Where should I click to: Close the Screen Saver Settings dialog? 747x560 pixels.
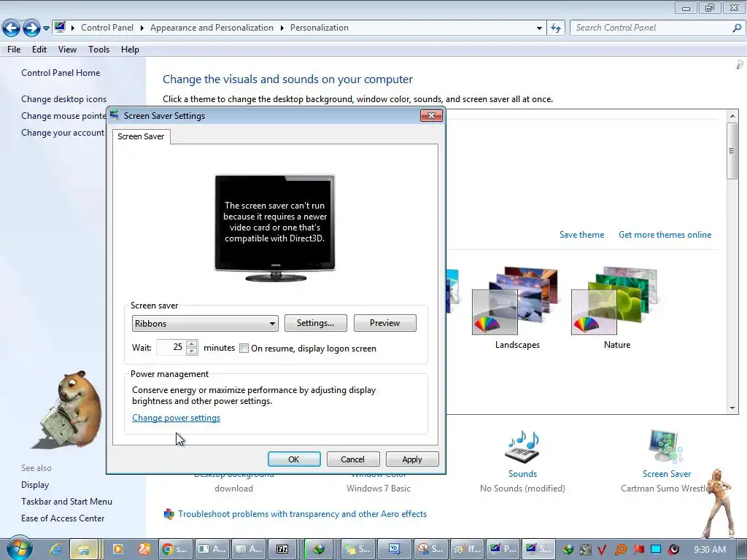tap(431, 116)
